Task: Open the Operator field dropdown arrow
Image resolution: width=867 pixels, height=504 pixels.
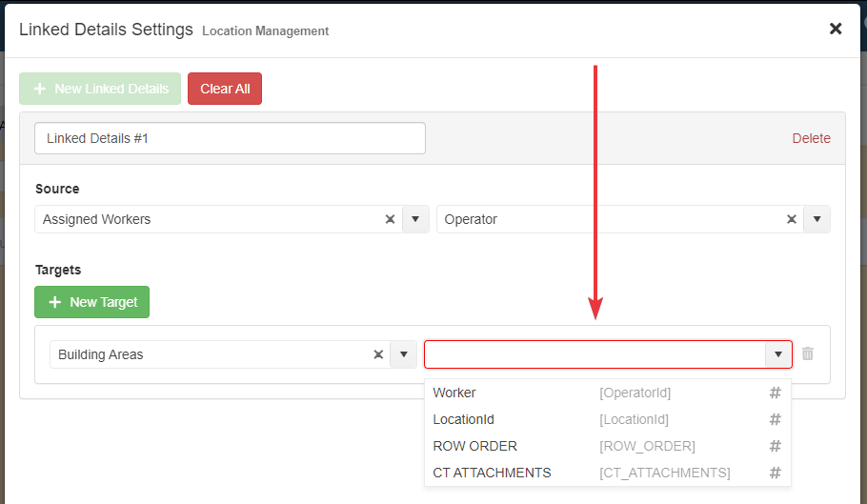Action: 817,219
